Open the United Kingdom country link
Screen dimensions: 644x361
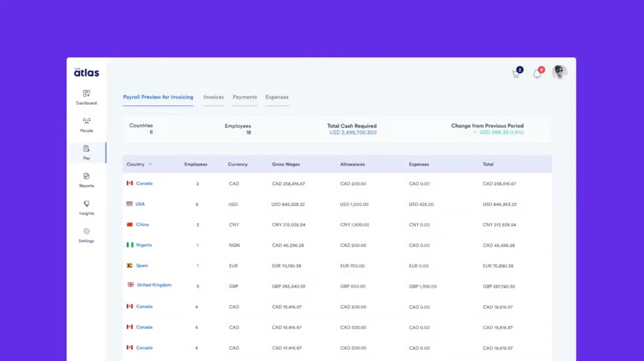tap(155, 285)
